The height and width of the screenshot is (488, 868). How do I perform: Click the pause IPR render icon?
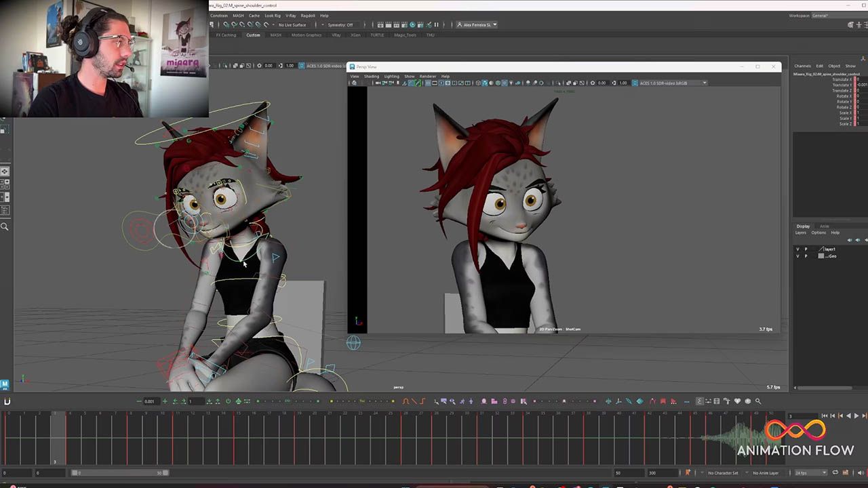[x=436, y=25]
